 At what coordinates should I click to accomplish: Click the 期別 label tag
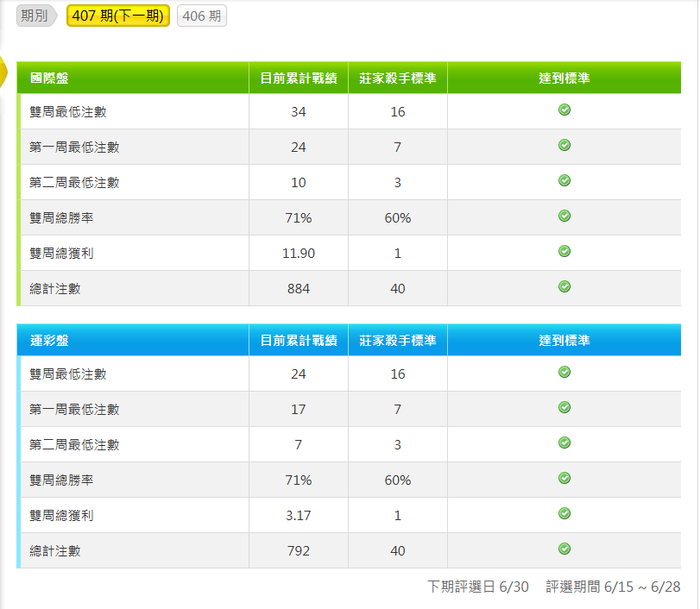[36, 16]
